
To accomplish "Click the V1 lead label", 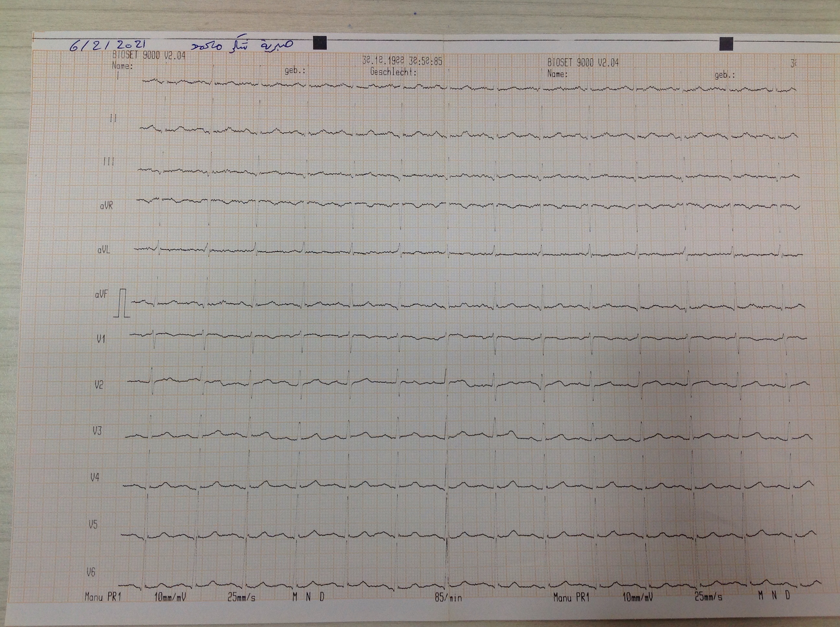I will 101,339.
